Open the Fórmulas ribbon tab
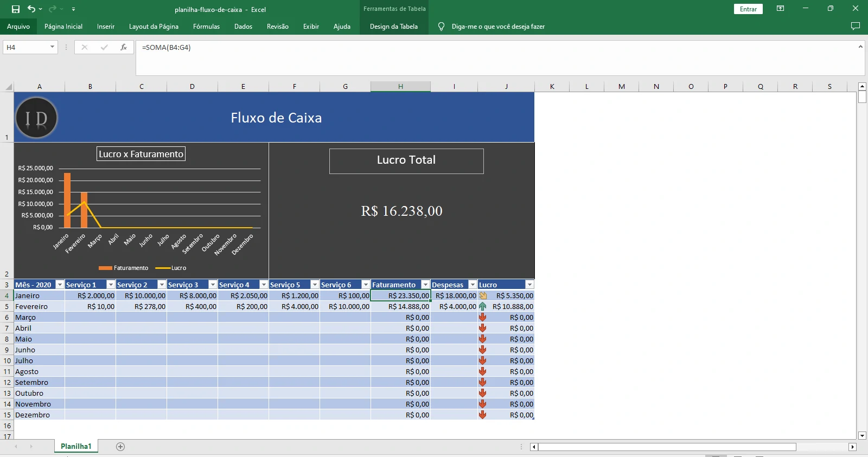 tap(206, 27)
